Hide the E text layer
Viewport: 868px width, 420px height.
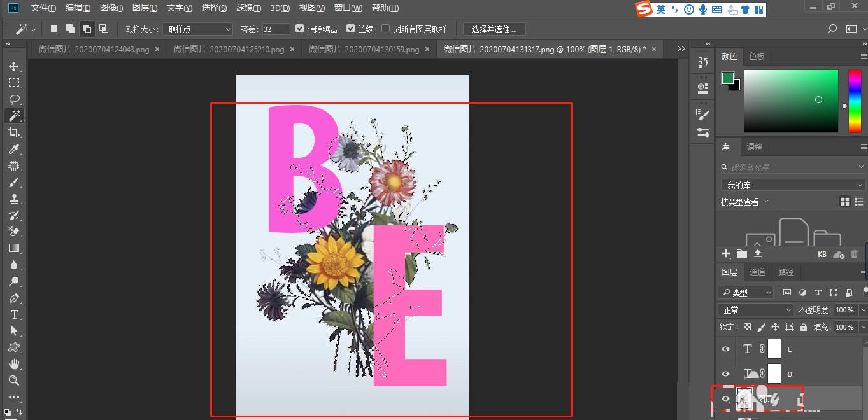725,349
